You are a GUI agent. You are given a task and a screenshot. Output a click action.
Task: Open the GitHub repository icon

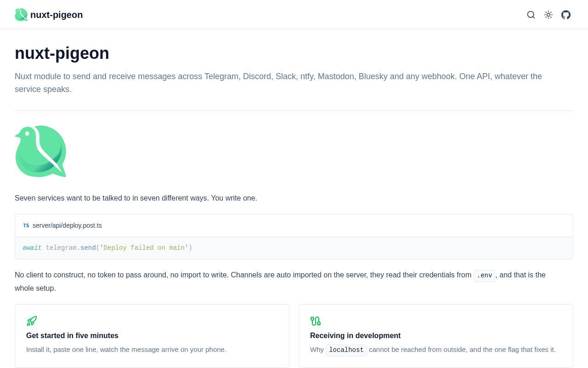coord(566,15)
